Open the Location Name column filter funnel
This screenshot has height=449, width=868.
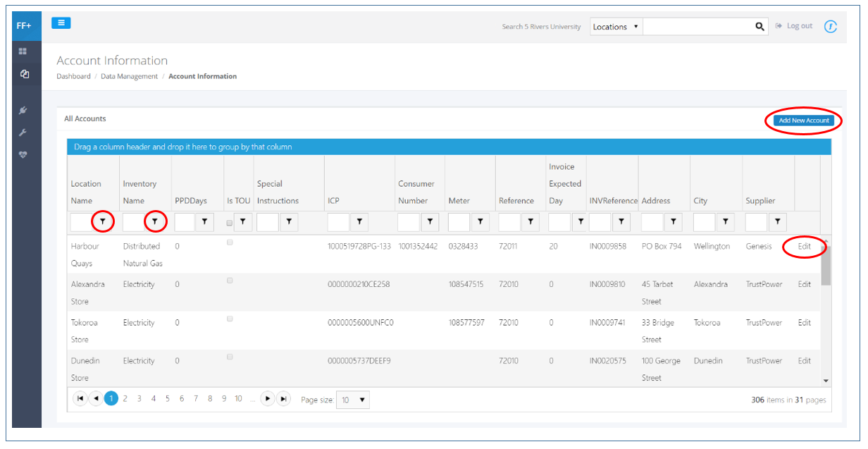click(x=104, y=221)
